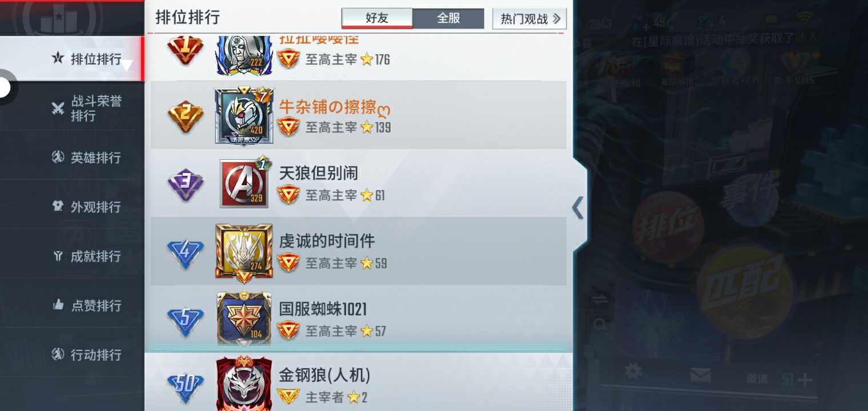Click the plus icon beside 邀请
Screen dimensions: 868x411
(x=805, y=380)
